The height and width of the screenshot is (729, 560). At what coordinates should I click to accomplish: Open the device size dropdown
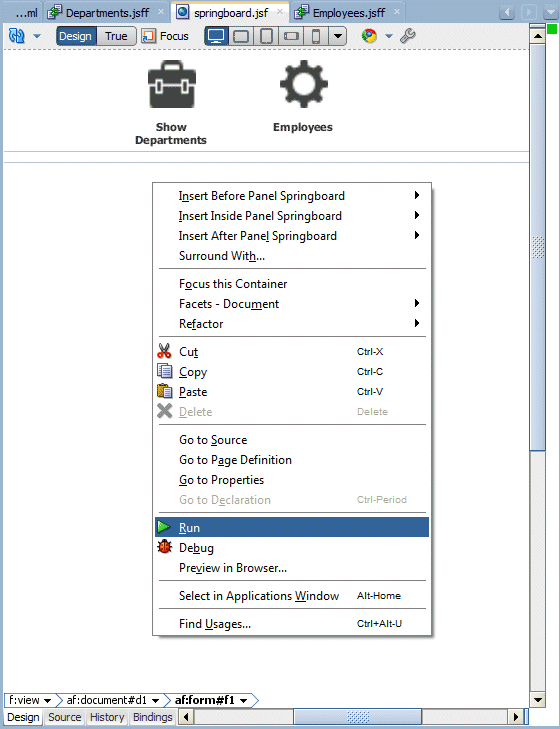tap(338, 36)
